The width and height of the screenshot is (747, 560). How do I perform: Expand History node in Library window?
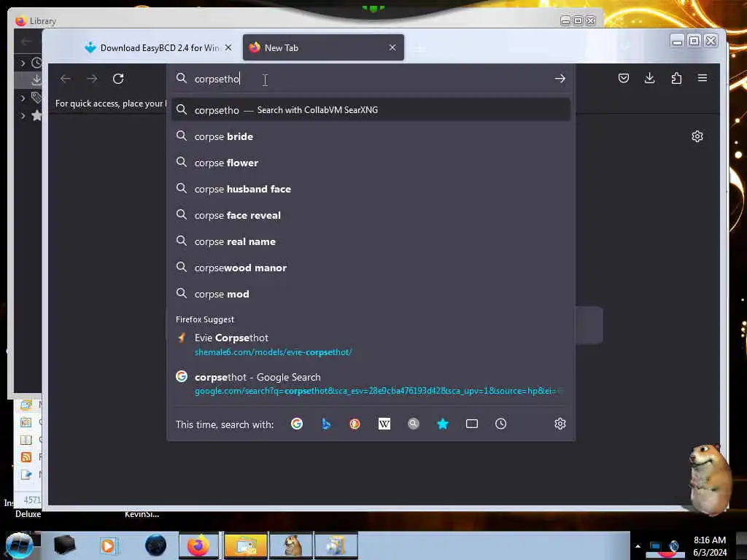point(23,63)
